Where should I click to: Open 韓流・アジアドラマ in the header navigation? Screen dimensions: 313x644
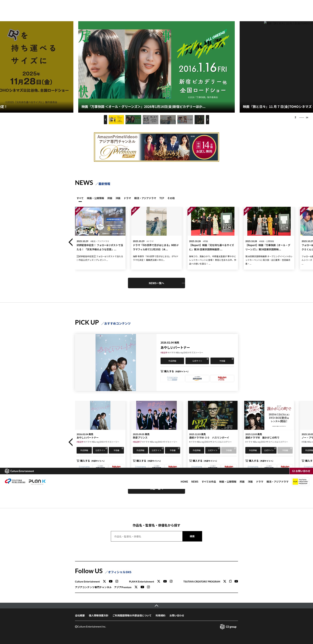pyautogui.click(x=277, y=481)
